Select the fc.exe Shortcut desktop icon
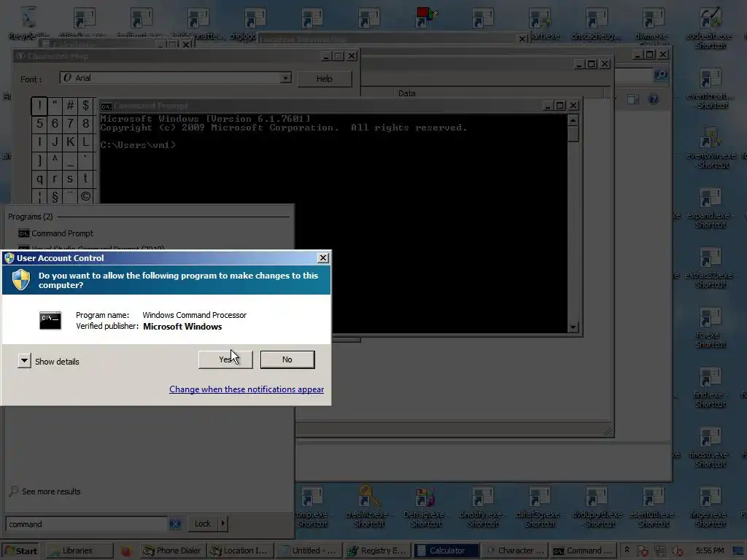This screenshot has width=747, height=560. click(711, 327)
